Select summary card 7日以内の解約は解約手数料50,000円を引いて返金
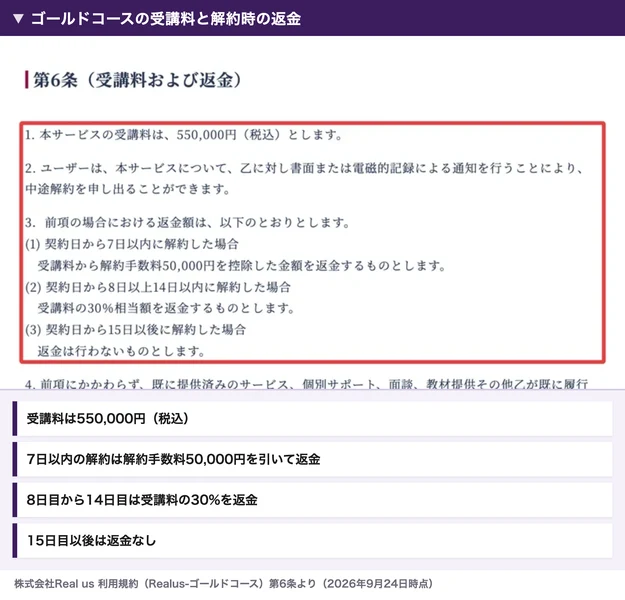This screenshot has width=625, height=600. (x=312, y=459)
